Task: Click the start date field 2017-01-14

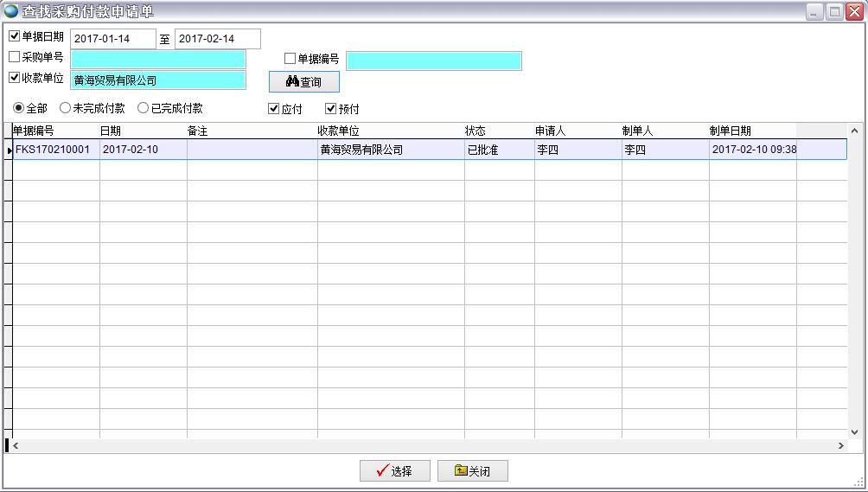Action: pyautogui.click(x=112, y=39)
